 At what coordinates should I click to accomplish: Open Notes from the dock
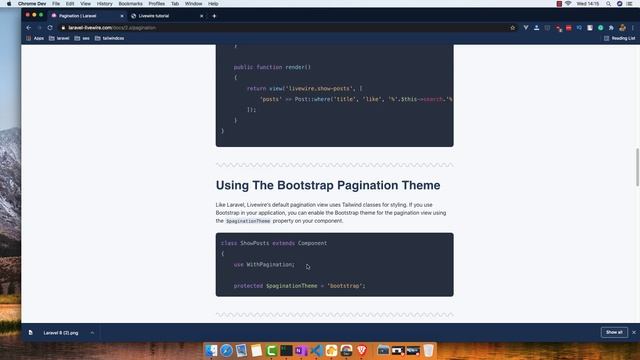[256, 350]
